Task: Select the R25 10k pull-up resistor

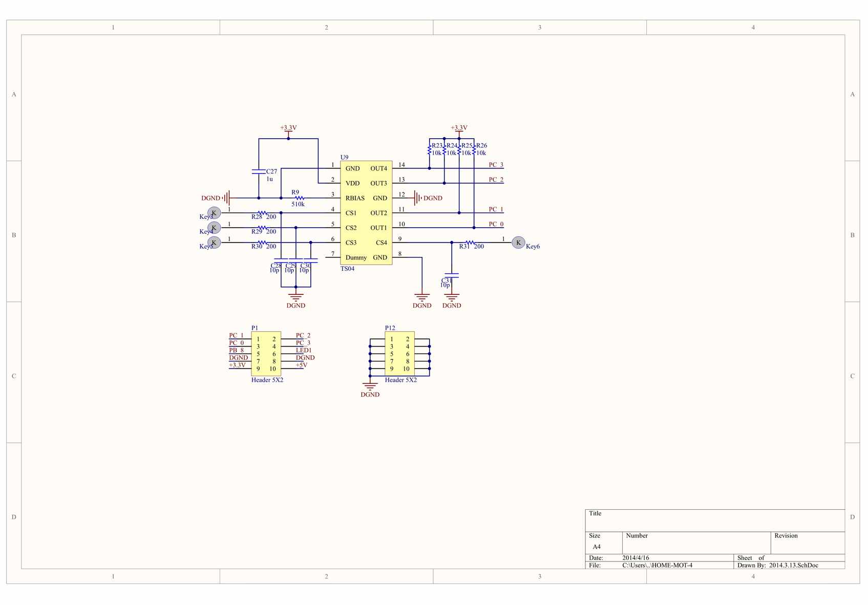Action: click(x=459, y=149)
